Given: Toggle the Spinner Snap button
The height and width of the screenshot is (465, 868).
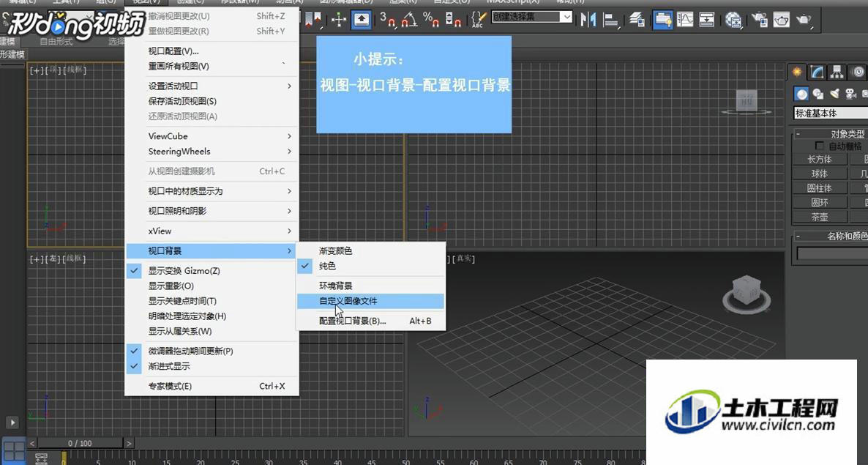Looking at the screenshot, I should click(x=453, y=19).
